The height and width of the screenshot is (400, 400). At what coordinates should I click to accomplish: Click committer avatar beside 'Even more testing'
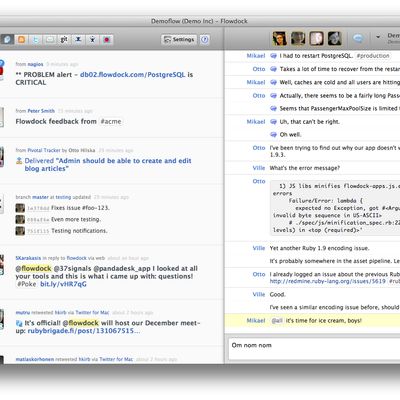20,219
